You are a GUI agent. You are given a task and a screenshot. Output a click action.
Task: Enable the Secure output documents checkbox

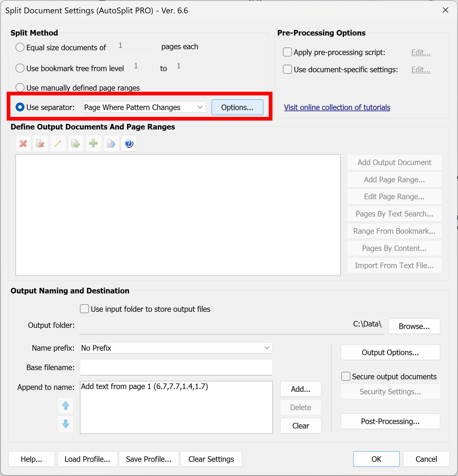point(346,376)
